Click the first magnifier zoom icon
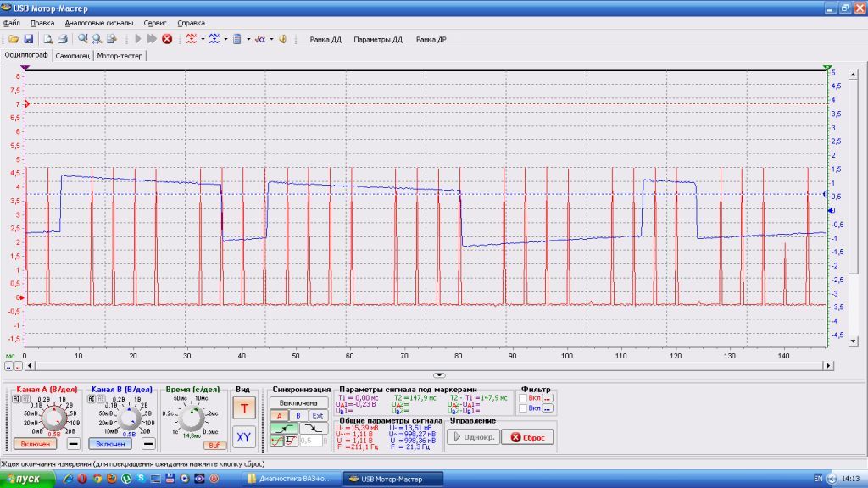 point(82,39)
